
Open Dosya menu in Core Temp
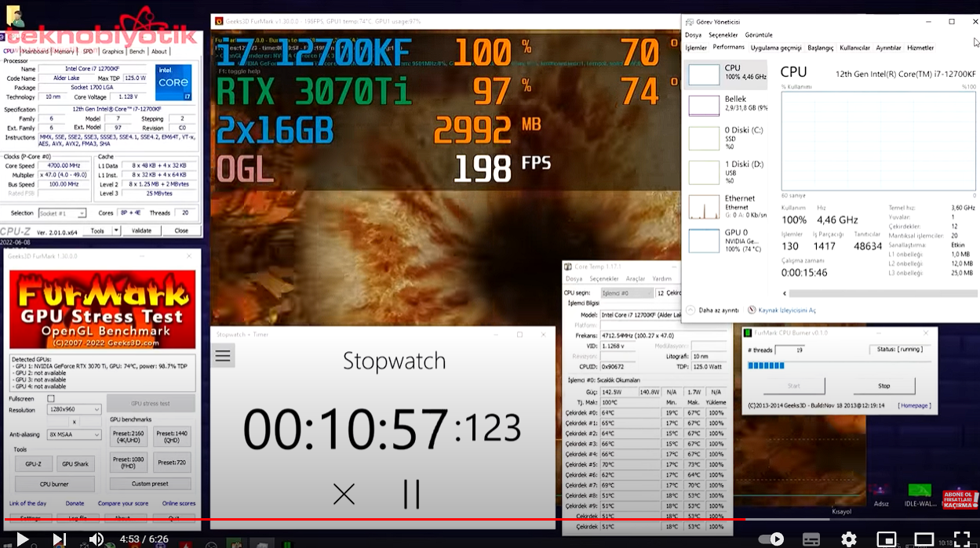pos(574,278)
